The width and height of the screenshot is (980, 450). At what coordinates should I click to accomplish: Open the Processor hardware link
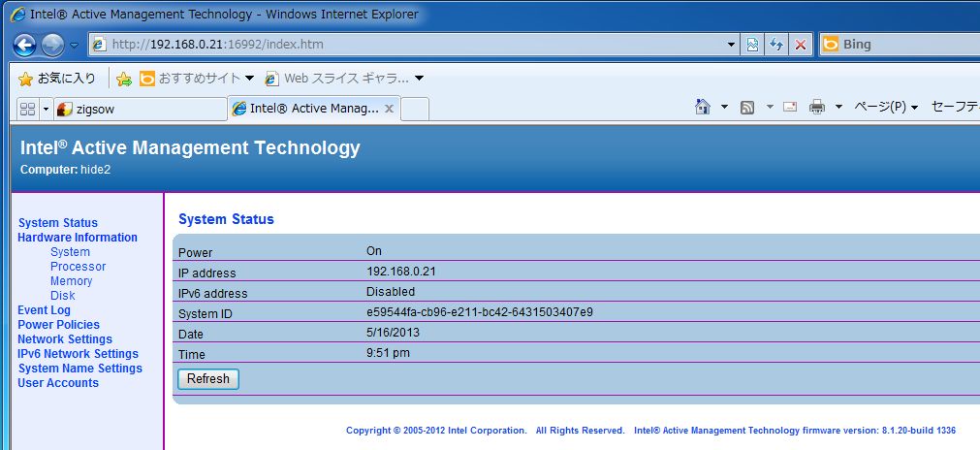(79, 267)
